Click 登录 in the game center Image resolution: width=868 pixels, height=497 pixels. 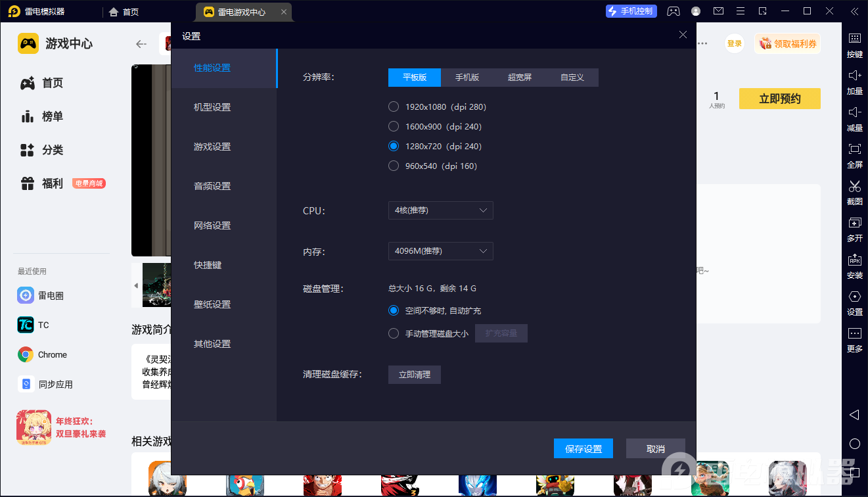click(x=735, y=44)
